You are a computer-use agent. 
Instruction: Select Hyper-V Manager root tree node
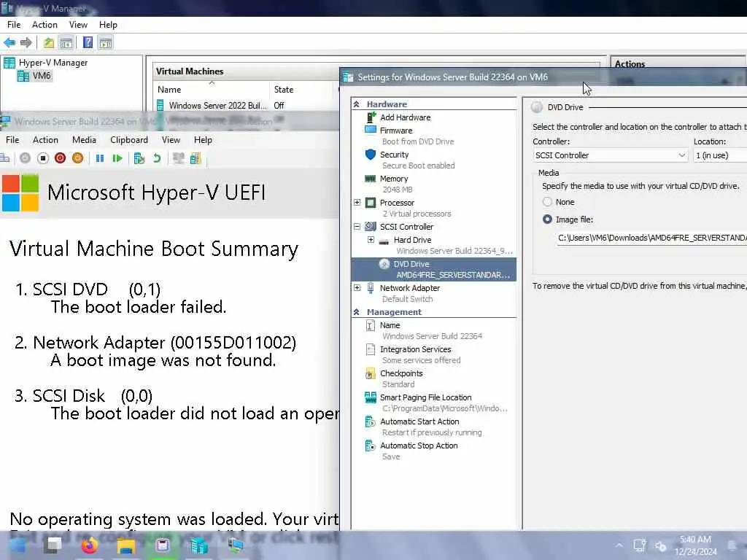tap(46, 63)
